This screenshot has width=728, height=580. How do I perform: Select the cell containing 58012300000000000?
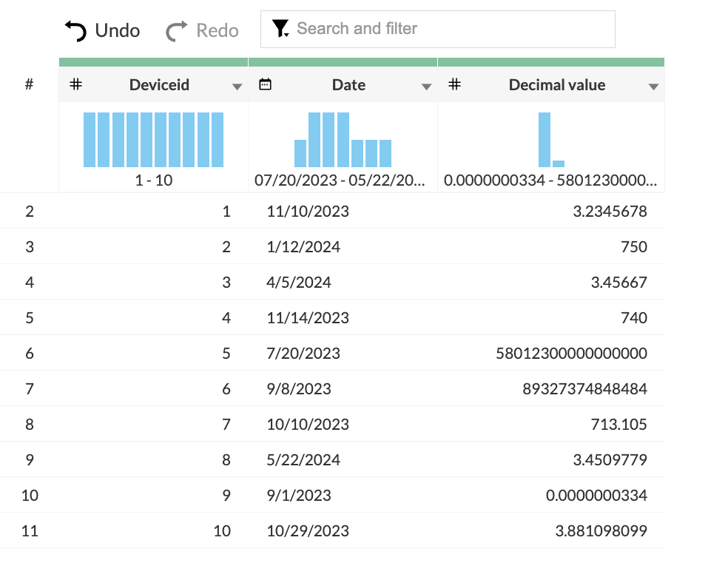(571, 354)
